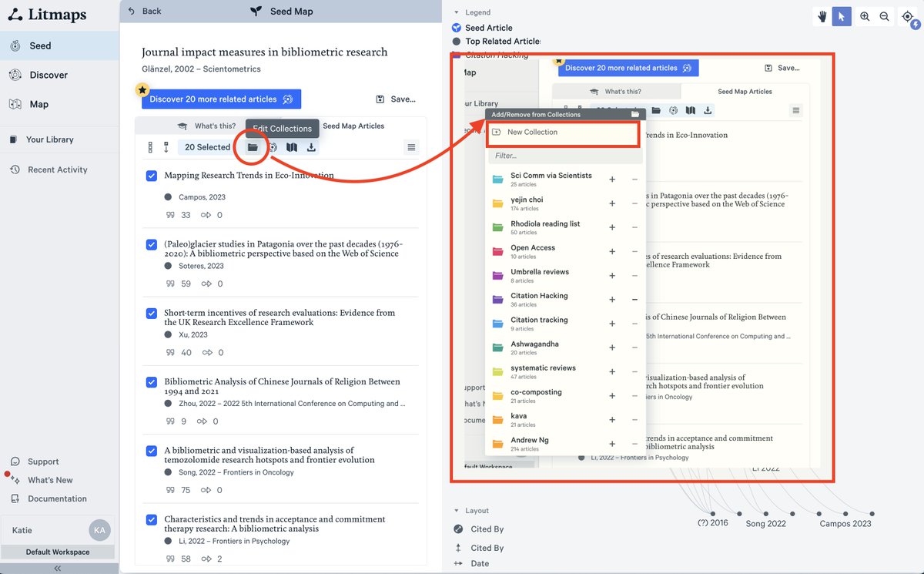Open Documentation in the sidebar
Viewport: 924px width, 574px height.
(x=57, y=498)
